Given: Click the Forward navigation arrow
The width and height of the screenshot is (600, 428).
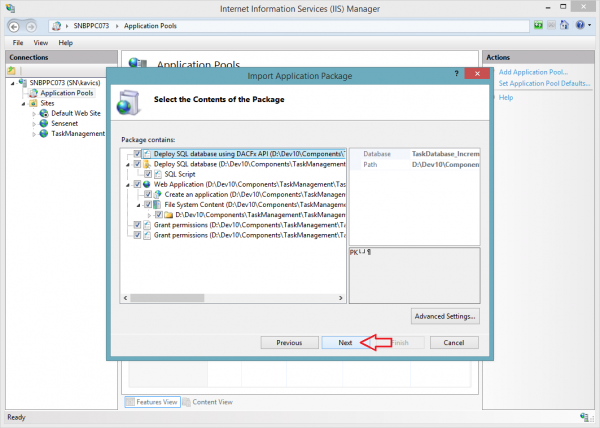Looking at the screenshot, I should point(31,26).
